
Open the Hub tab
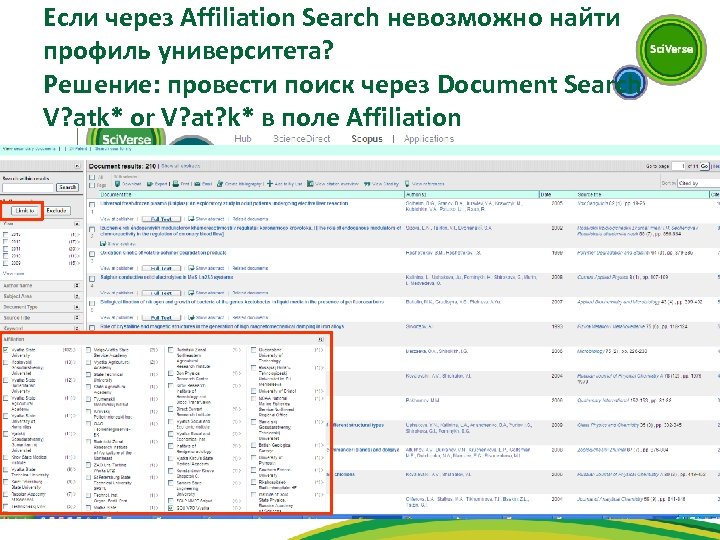(x=242, y=138)
